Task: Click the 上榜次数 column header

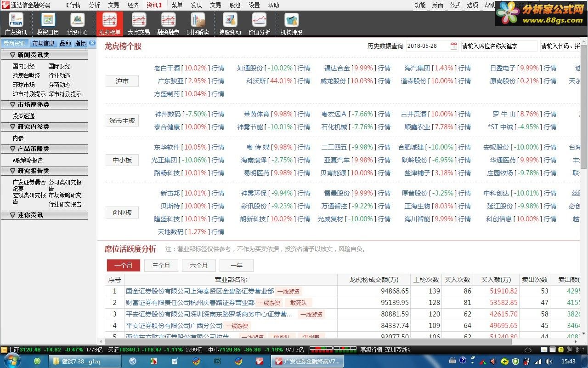Action: tap(426, 280)
